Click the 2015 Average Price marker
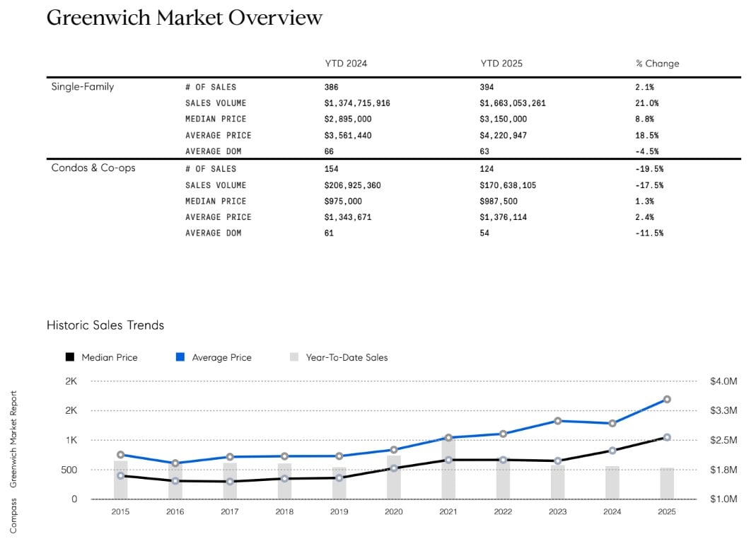 point(121,455)
